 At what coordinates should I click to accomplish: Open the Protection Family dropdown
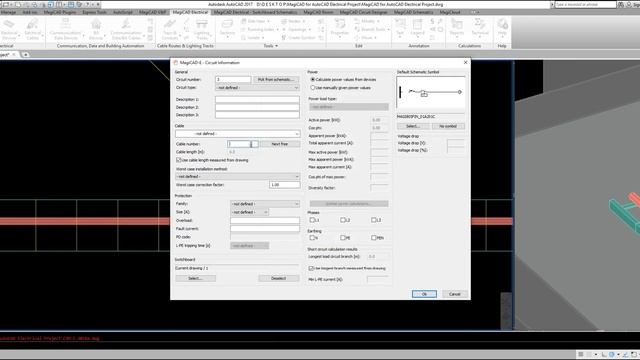pos(265,204)
